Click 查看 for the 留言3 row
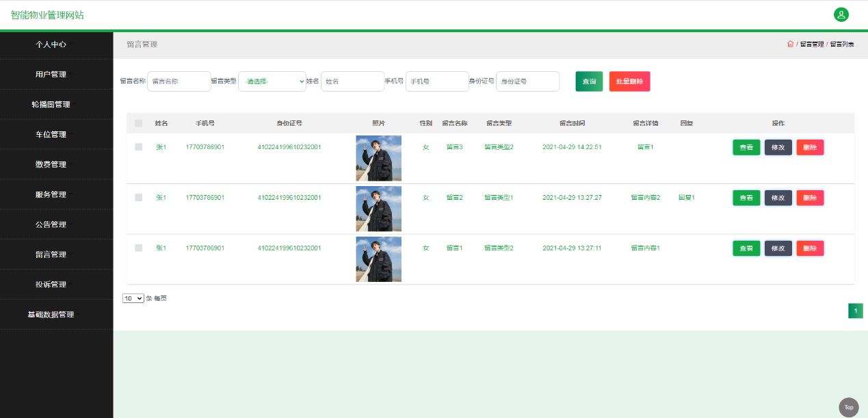The width and height of the screenshot is (868, 418). point(746,147)
